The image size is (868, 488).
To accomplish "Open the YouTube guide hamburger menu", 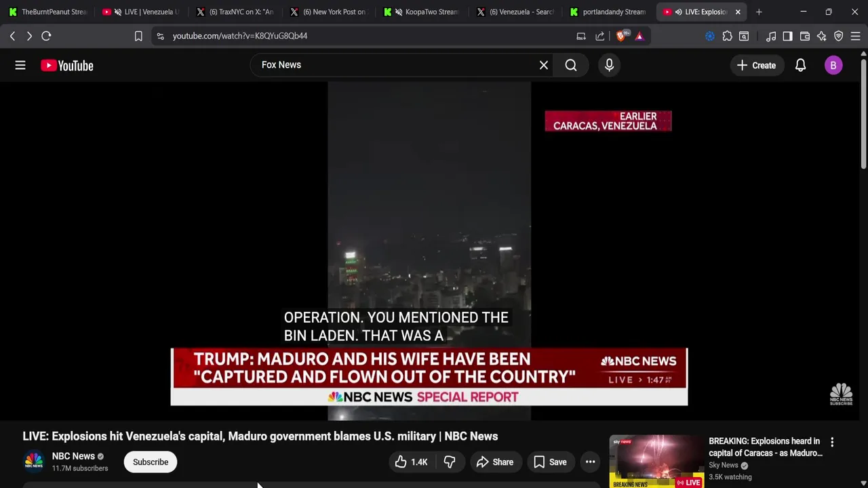I will click(20, 65).
